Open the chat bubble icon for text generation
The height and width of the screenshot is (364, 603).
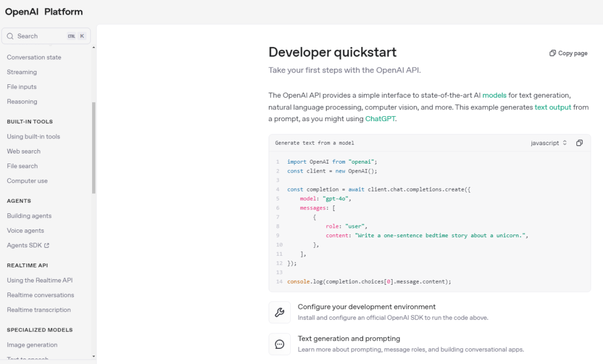point(280,344)
